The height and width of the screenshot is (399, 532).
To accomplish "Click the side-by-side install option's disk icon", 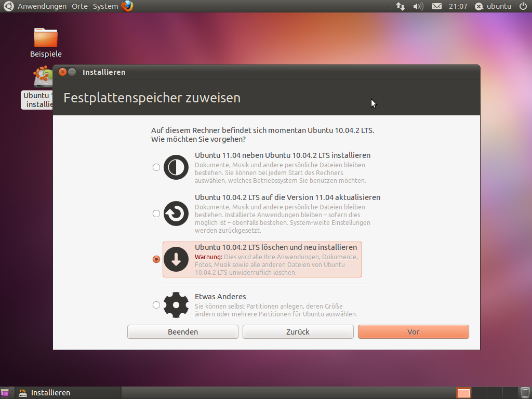I will pos(176,167).
